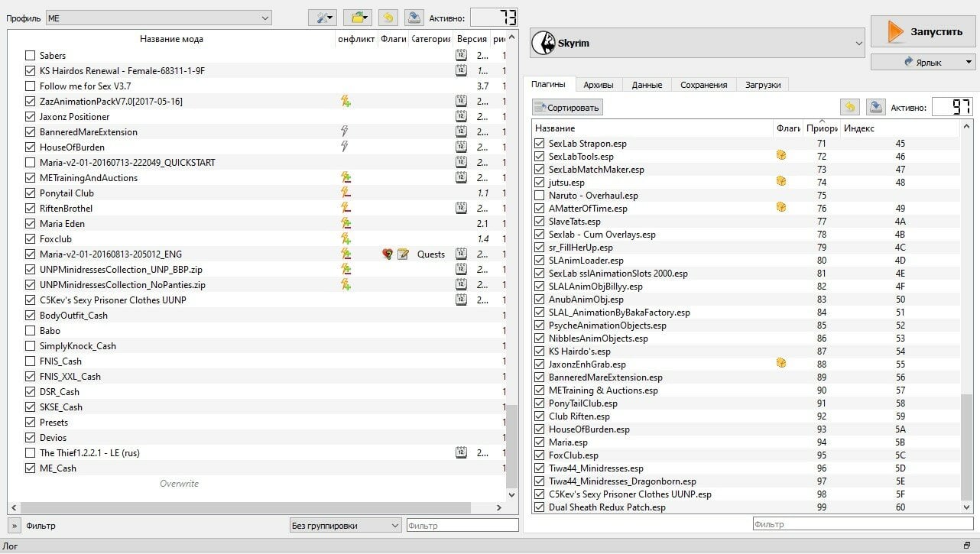This screenshot has width=980, height=554.
Task: Disable the ME_Cash mod checkbox
Action: 31,468
